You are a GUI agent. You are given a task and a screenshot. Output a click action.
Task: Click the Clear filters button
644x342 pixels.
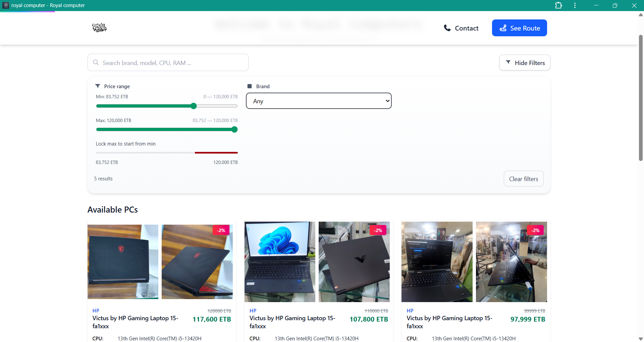523,178
